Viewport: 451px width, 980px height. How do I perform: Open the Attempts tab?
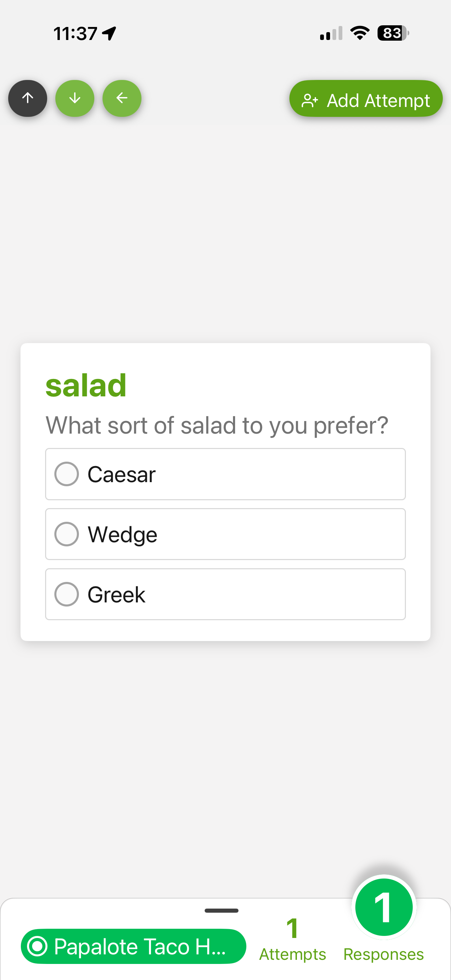tap(292, 939)
